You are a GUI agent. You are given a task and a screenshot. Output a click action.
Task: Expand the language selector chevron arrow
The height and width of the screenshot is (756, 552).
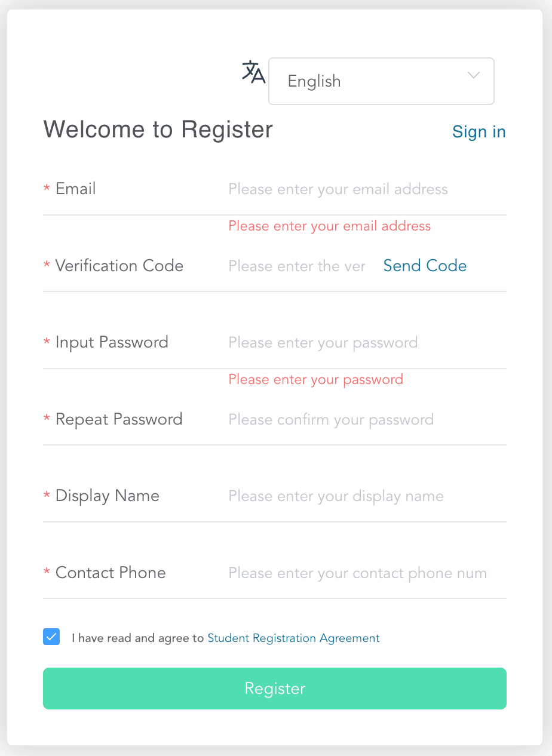[x=474, y=75]
